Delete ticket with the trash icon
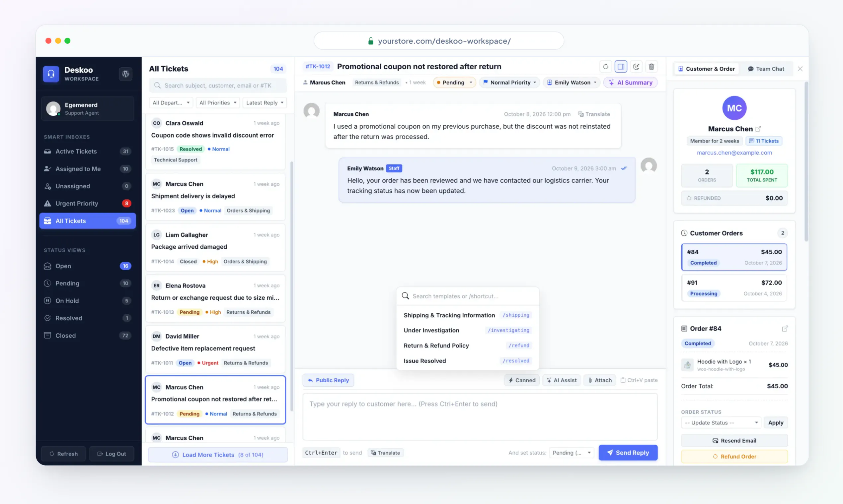843x504 pixels. [x=651, y=67]
